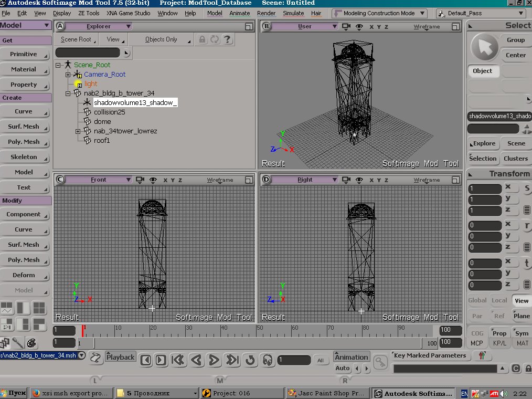Toggle the COG button

477,333
